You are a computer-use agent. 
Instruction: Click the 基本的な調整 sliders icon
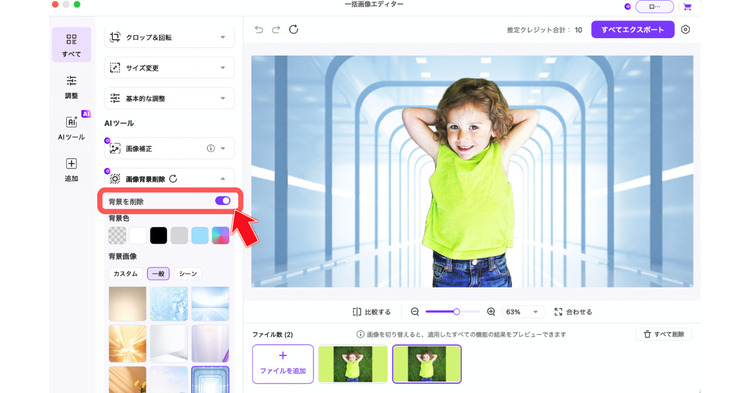coord(115,98)
